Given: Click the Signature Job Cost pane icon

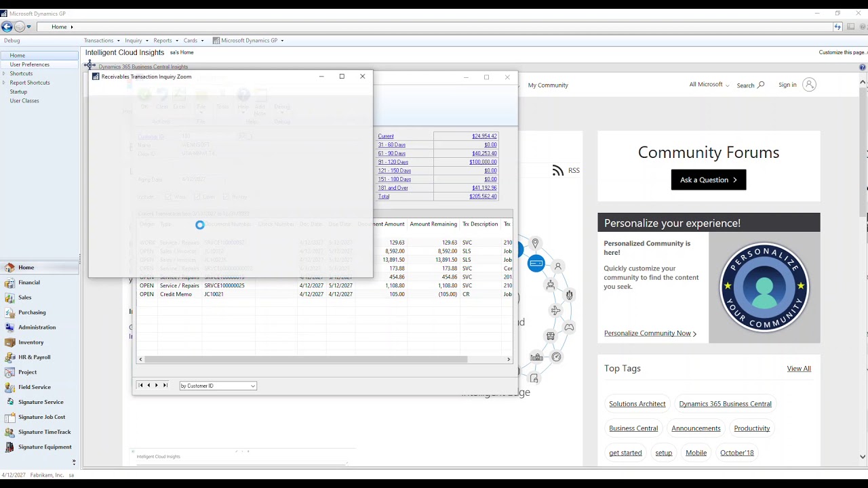Looking at the screenshot, I should coord(9,417).
